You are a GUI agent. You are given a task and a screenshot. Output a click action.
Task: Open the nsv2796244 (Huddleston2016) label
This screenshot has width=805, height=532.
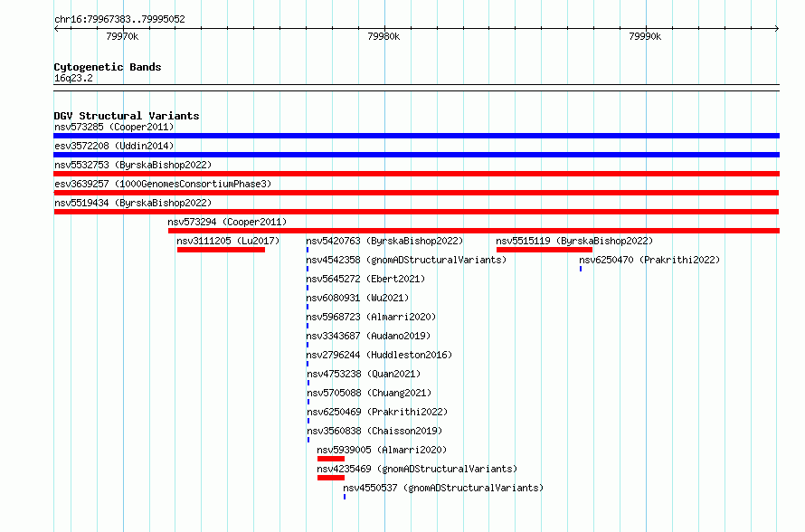coord(379,355)
